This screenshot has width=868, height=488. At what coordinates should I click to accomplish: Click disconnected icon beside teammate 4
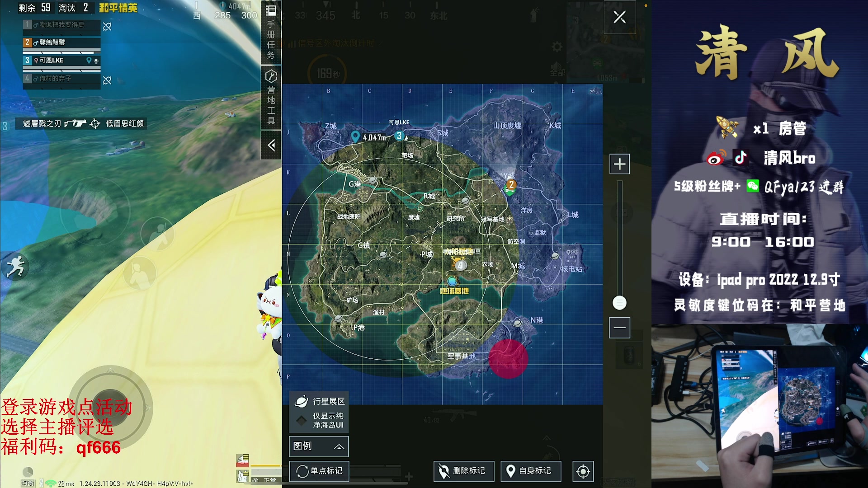[107, 80]
